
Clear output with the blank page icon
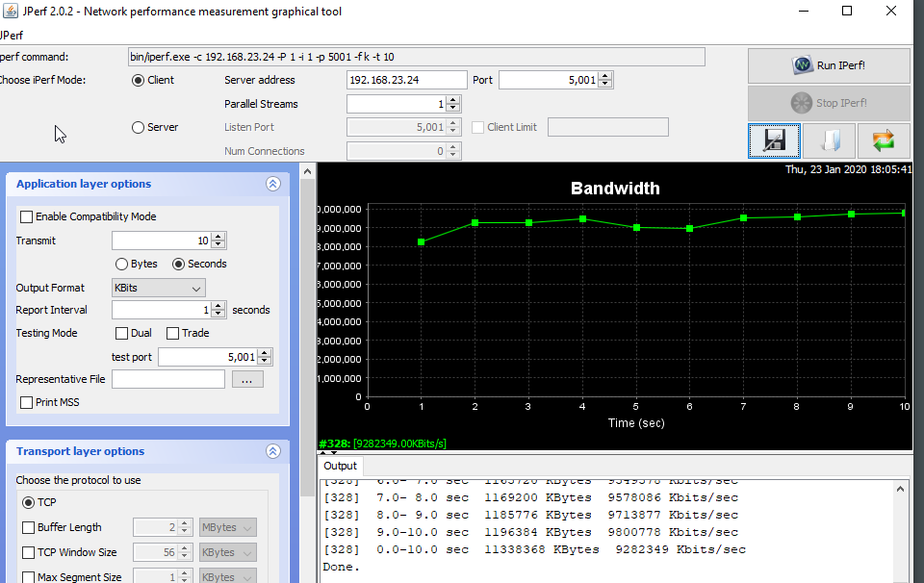coord(829,140)
